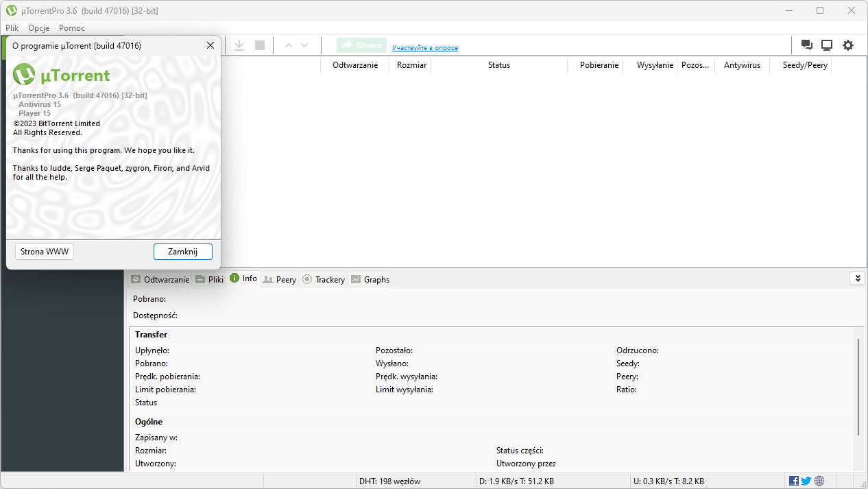868x489 pixels.
Task: Click the Strona WWW button
Action: click(45, 252)
